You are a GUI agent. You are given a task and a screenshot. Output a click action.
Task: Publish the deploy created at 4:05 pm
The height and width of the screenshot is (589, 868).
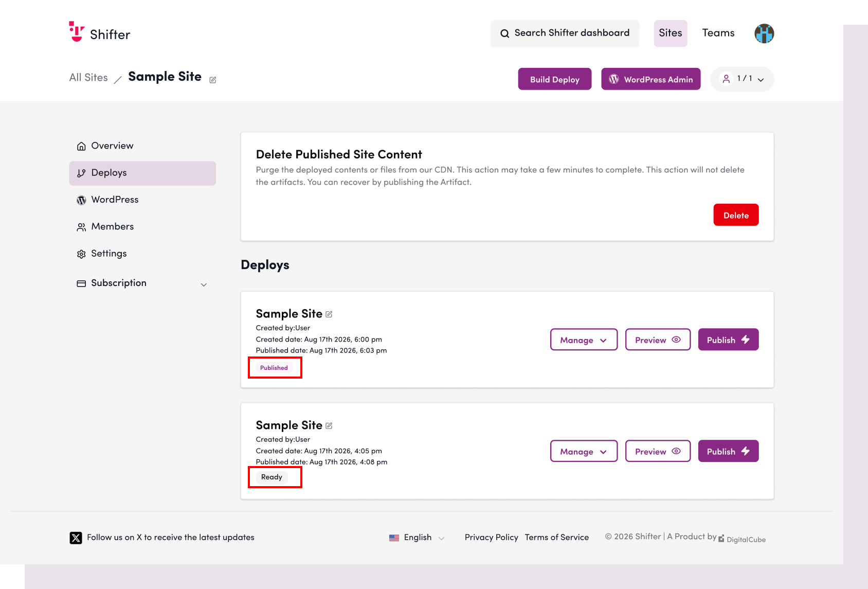click(728, 451)
